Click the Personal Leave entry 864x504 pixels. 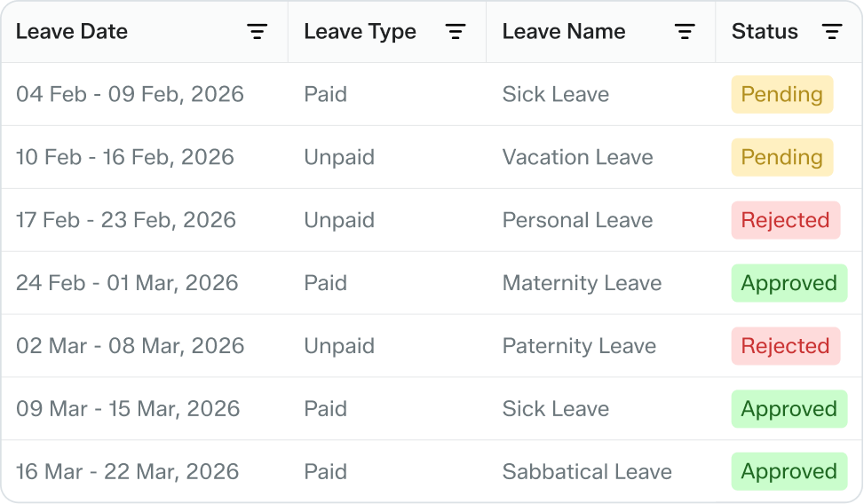577,220
